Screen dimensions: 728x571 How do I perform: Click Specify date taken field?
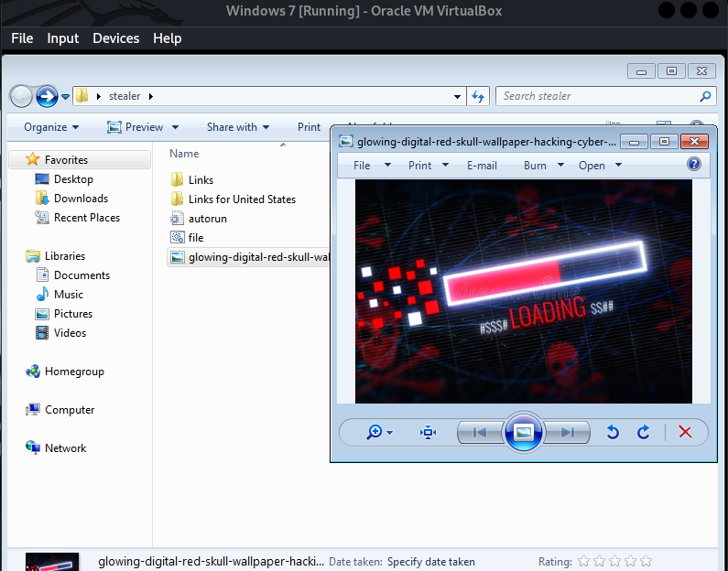coord(431,562)
